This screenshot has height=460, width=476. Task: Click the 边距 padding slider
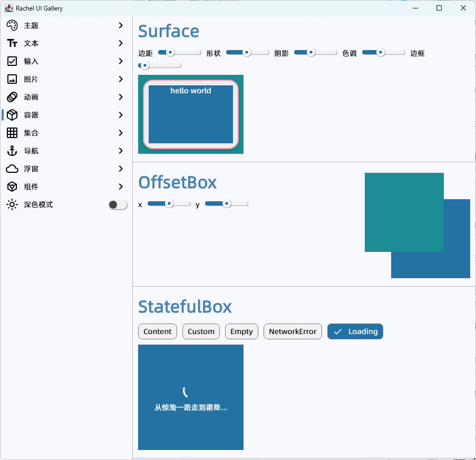(179, 53)
